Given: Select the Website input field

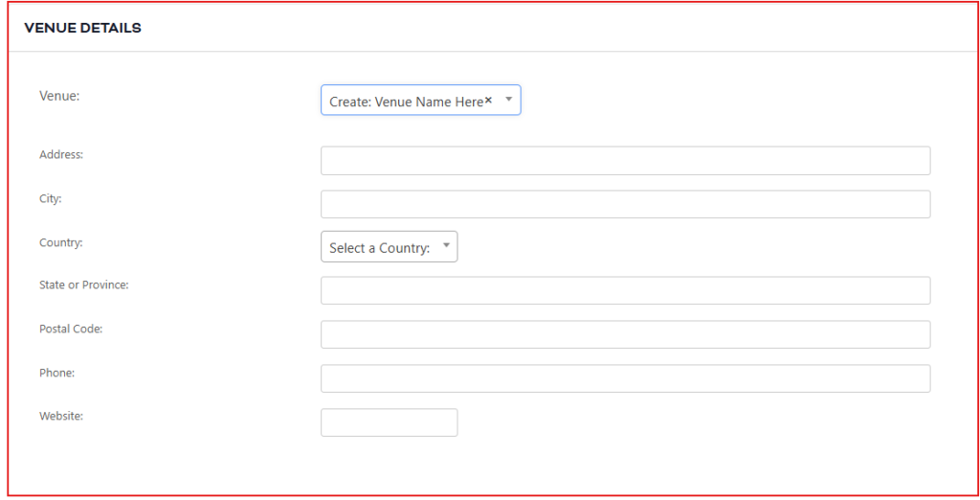Looking at the screenshot, I should coord(389,422).
